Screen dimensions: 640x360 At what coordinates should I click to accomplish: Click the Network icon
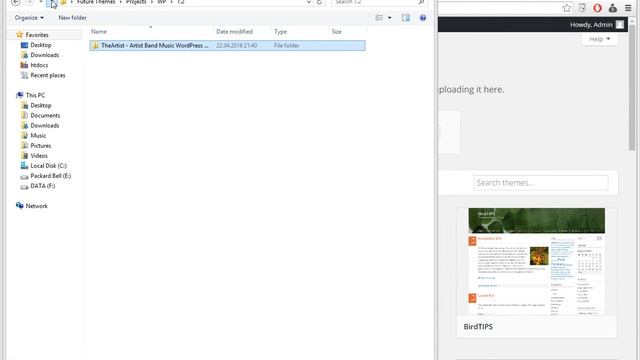20,206
